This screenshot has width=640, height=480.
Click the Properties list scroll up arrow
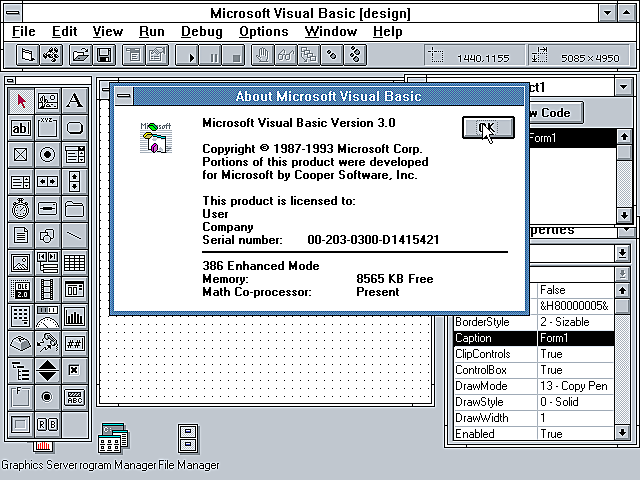(622, 291)
